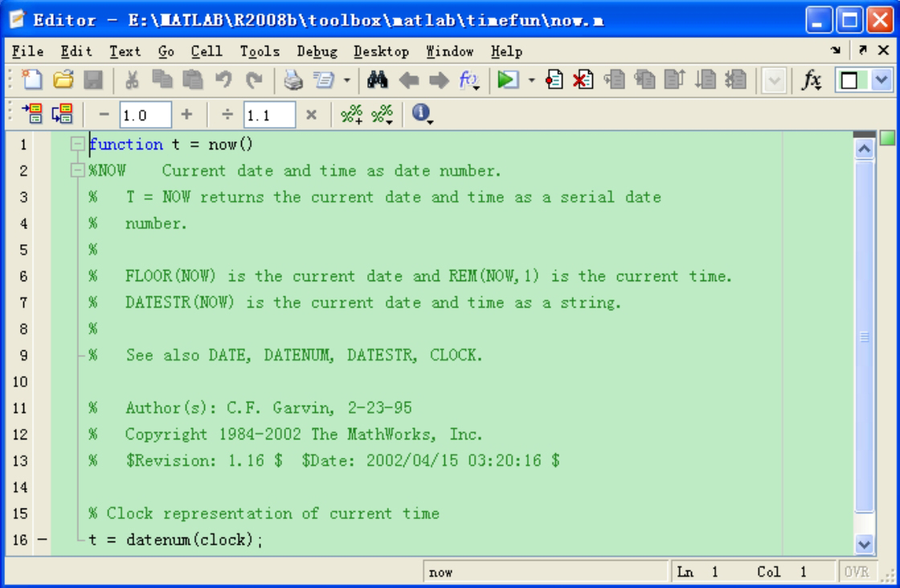The height and width of the screenshot is (588, 900).
Task: Click the Step debug icon
Action: [615, 80]
